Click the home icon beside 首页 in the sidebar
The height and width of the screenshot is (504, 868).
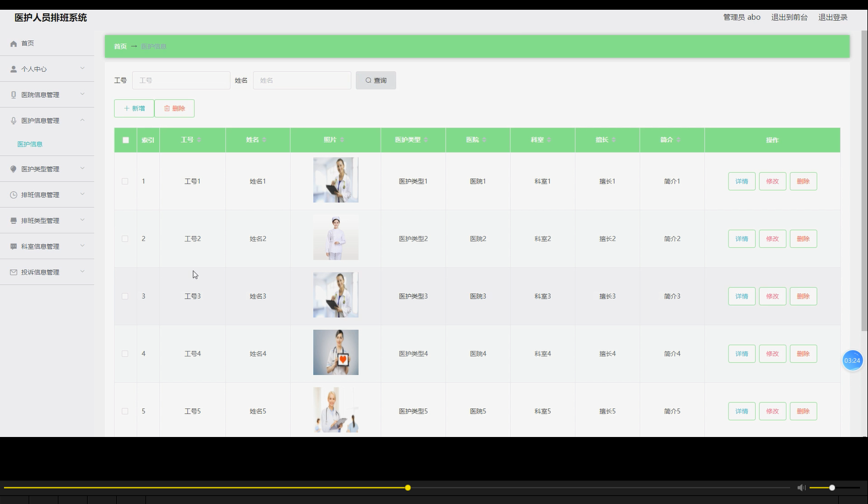point(14,44)
